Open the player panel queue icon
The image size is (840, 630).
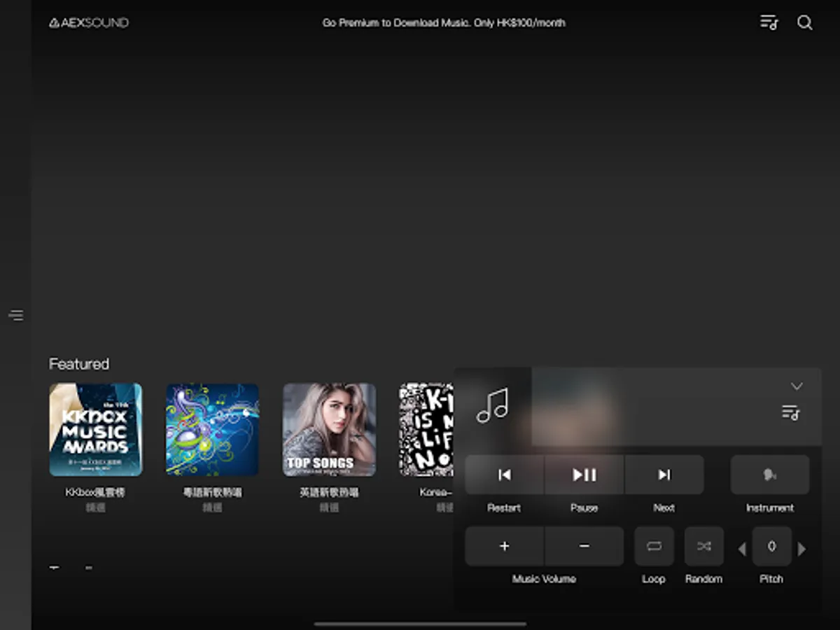[x=791, y=412]
